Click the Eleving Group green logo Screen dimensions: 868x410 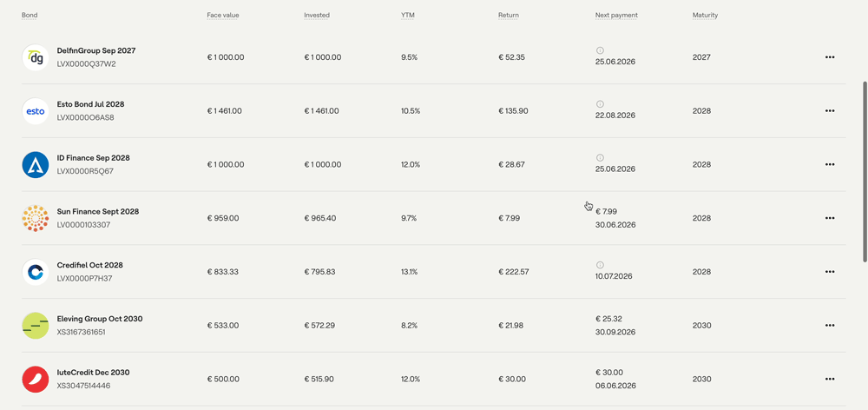(36, 326)
